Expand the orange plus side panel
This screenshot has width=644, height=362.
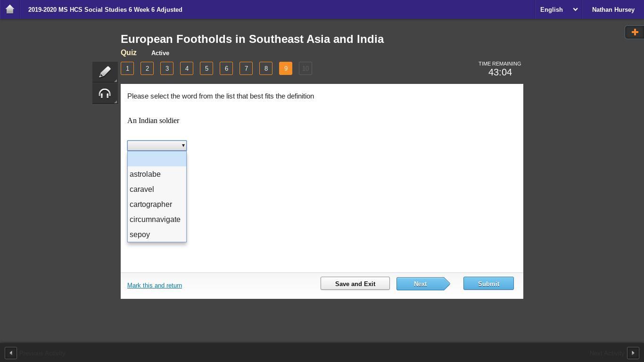point(635,32)
